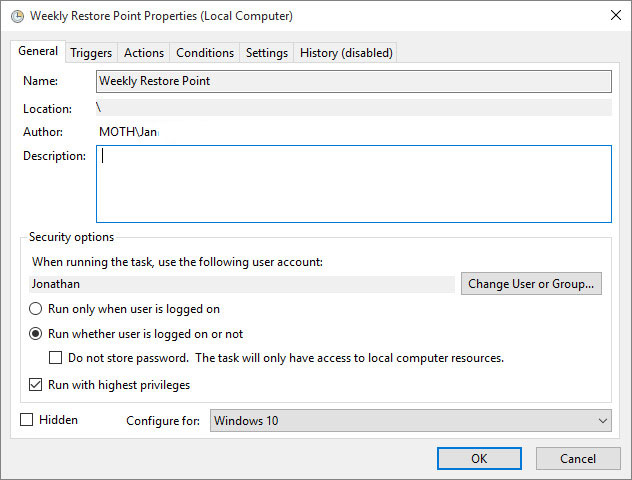This screenshot has height=480, width=632.
Task: Select Run only when user is logged on
Action: pyautogui.click(x=37, y=309)
